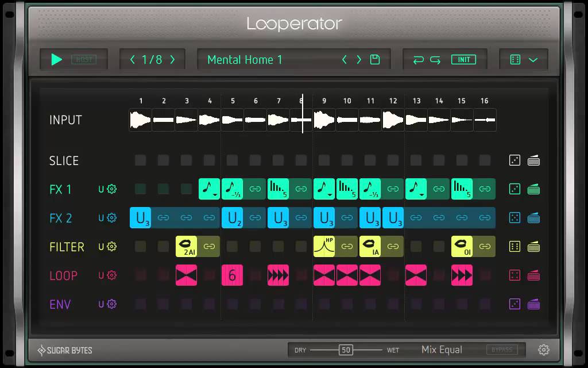588x368 pixels.
Task: Expand the randomize options chevron
Action: point(533,60)
